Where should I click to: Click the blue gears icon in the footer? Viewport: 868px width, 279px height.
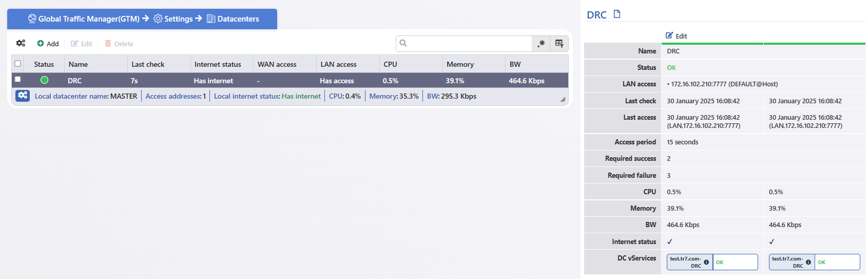23,96
